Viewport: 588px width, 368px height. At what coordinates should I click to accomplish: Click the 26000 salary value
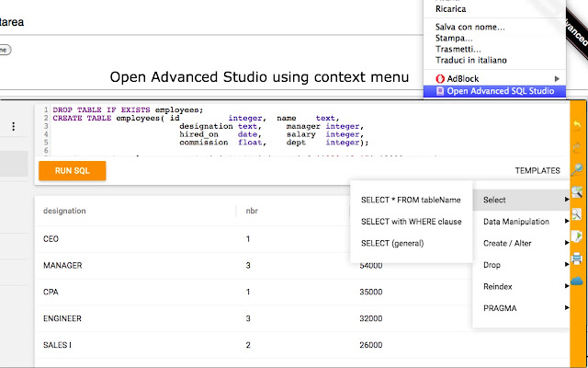[371, 345]
